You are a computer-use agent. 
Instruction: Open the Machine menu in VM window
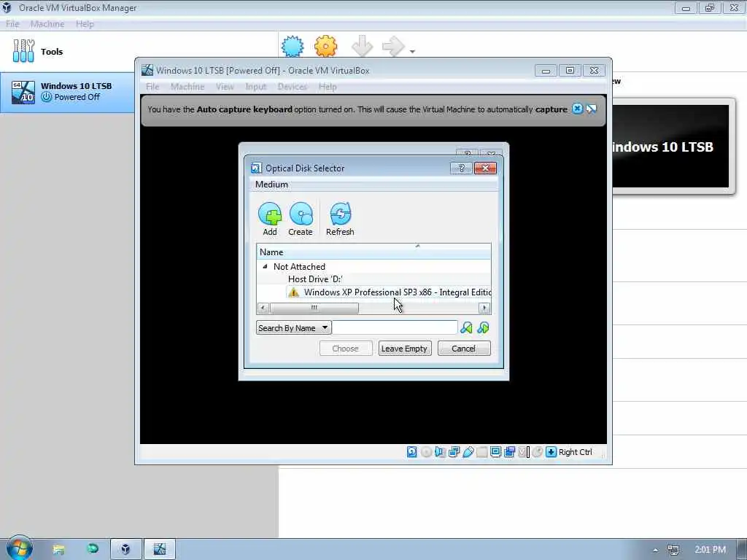187,86
